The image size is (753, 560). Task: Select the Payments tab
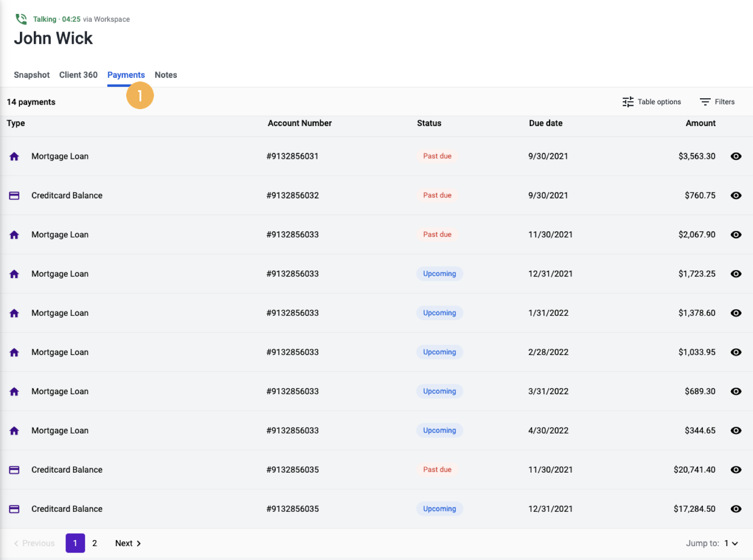(126, 75)
